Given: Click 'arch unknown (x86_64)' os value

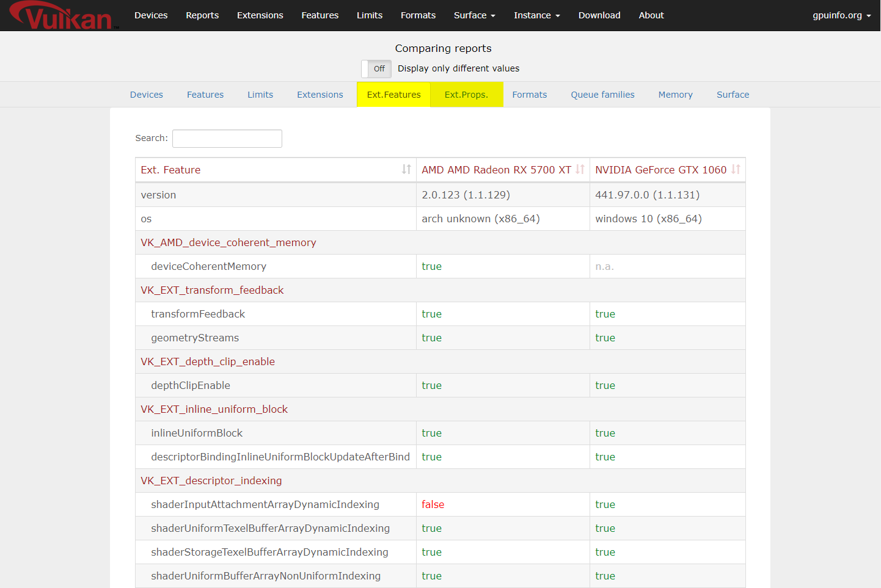Looking at the screenshot, I should tap(480, 219).
